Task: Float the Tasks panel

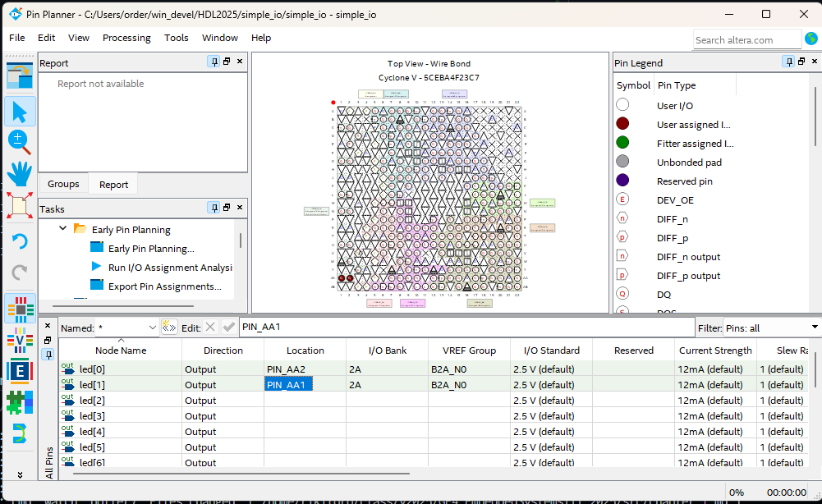Action: coord(227,208)
